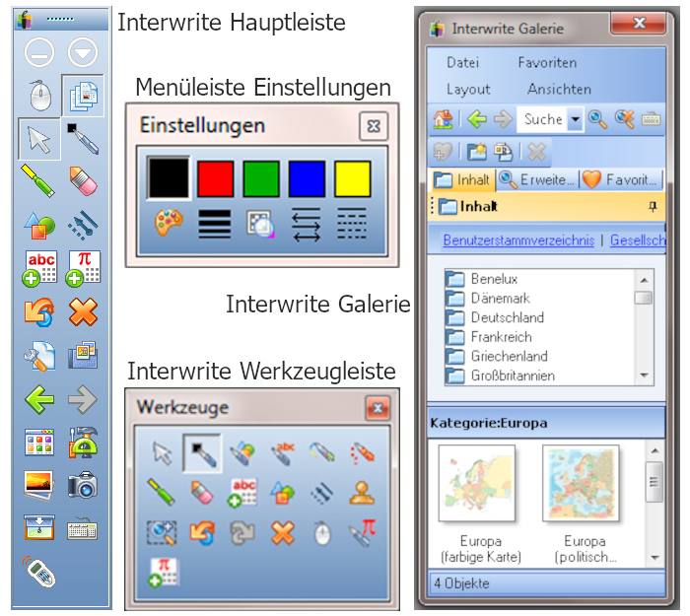Viewport: 690px width, 616px height.
Task: Pick the black color swatch
Action: (x=169, y=178)
